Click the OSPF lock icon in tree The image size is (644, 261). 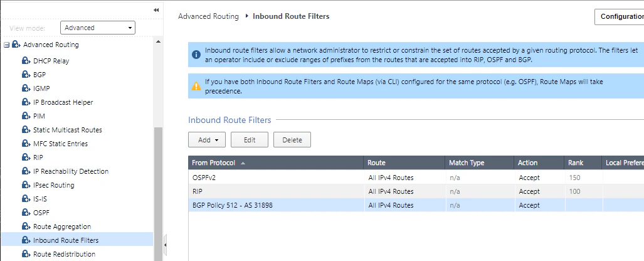click(x=26, y=213)
